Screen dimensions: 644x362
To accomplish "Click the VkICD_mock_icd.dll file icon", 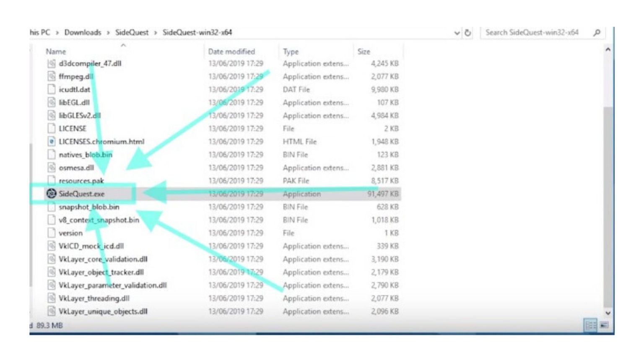I will pos(51,246).
